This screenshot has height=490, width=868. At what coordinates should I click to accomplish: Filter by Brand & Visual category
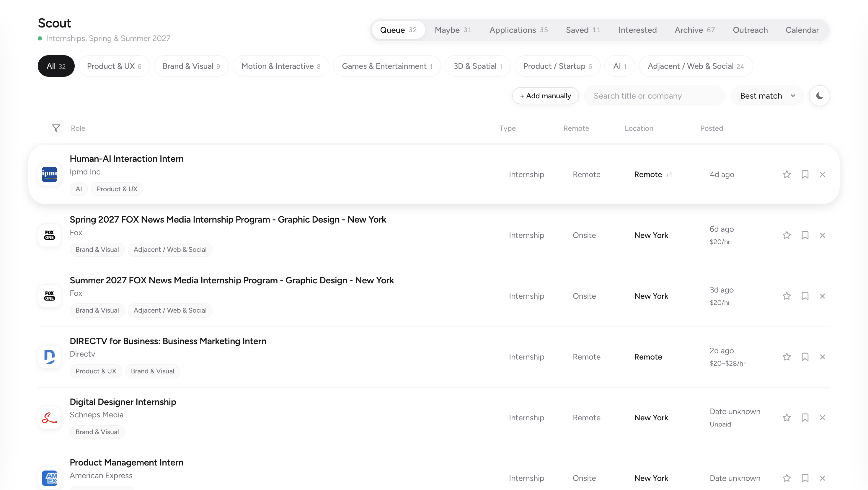tap(191, 66)
